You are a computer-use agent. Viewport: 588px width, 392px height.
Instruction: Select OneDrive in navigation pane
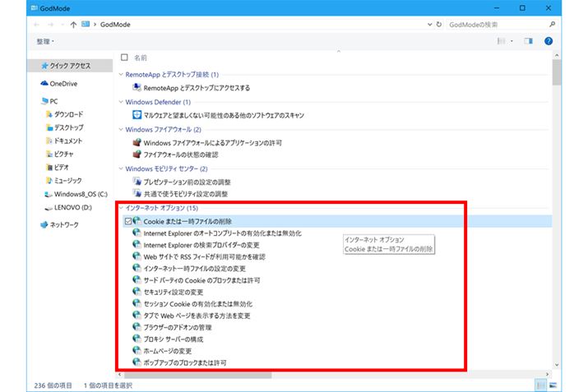[x=59, y=84]
